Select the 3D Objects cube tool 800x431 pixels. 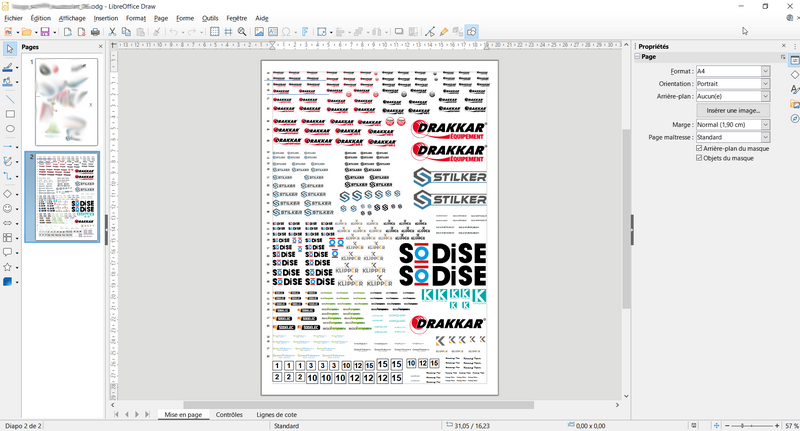tap(8, 282)
